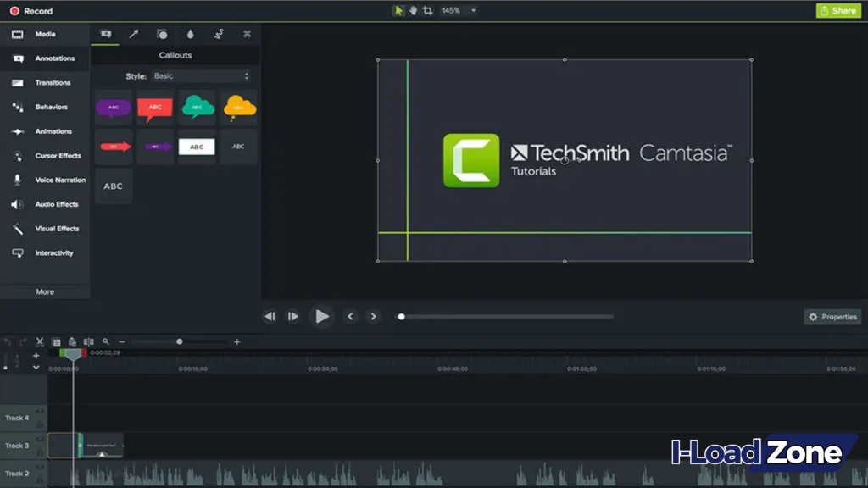Screen dimensions: 868x488
Task: Switch to the Media tab
Action: [x=44, y=34]
